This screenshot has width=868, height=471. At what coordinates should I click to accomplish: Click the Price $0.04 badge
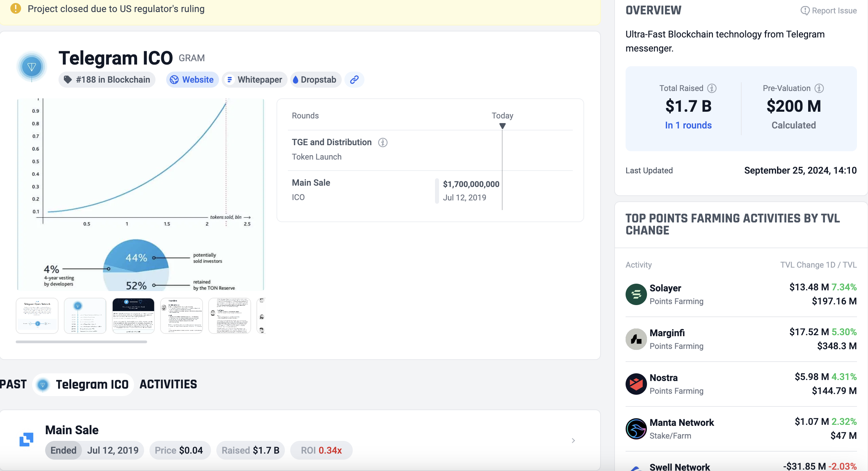(x=180, y=450)
